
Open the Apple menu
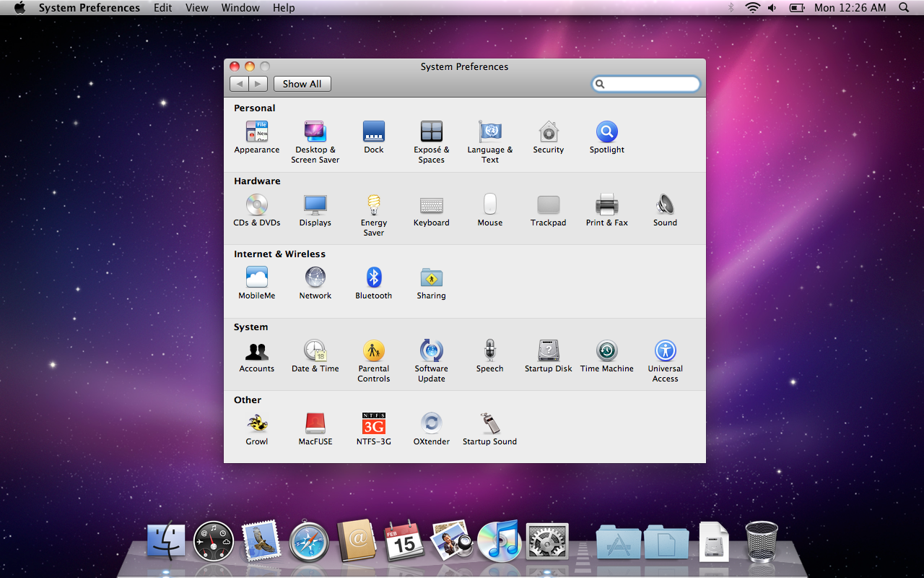click(19, 8)
